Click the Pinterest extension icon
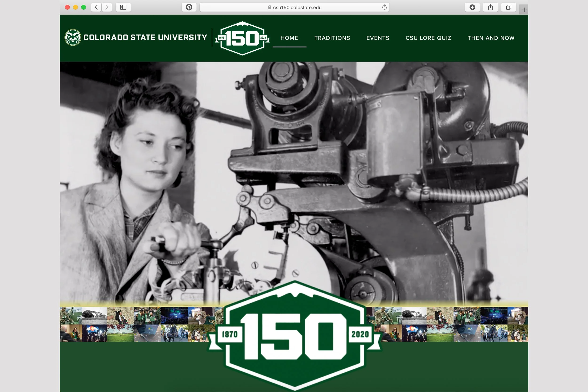This screenshot has width=588, height=392. (x=189, y=7)
